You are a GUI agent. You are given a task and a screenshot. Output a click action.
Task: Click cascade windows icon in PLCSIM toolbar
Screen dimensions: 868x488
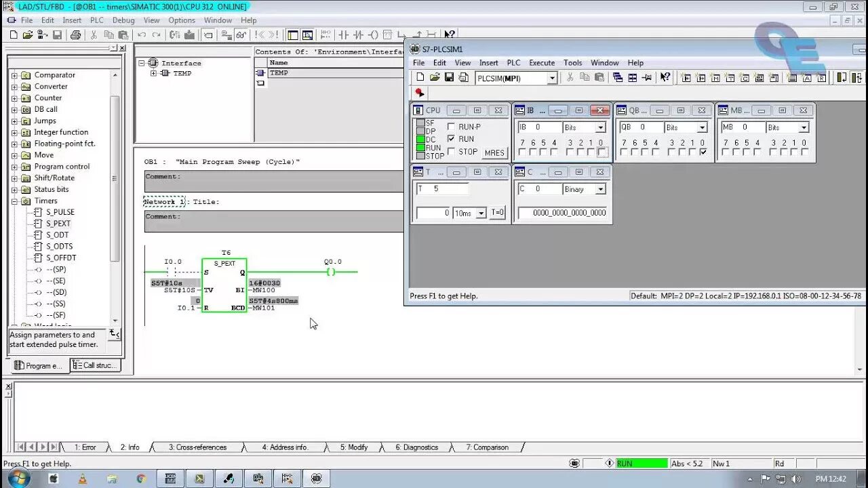pos(618,77)
